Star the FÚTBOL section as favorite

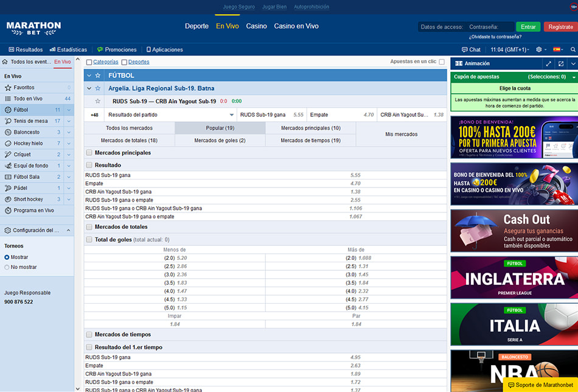click(97, 75)
